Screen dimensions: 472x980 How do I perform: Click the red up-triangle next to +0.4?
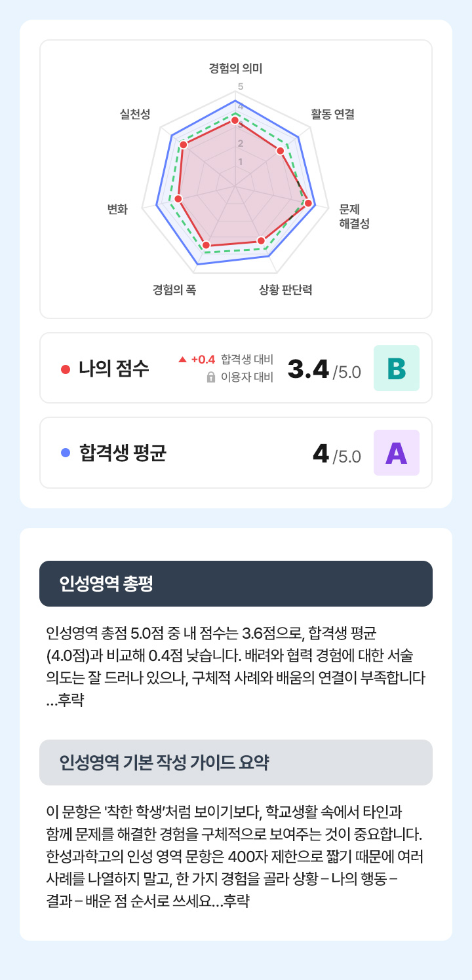[182, 359]
